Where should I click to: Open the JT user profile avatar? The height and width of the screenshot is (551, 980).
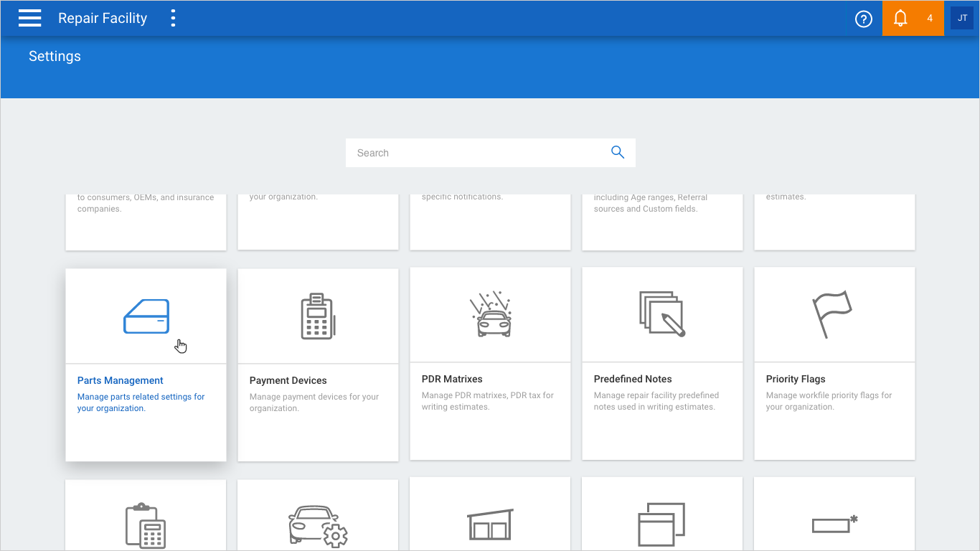pyautogui.click(x=962, y=18)
